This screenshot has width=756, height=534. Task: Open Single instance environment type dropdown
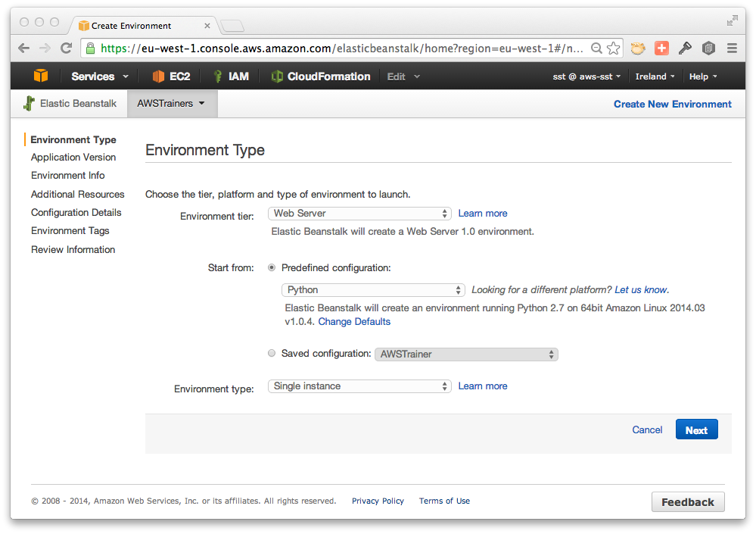(x=359, y=386)
